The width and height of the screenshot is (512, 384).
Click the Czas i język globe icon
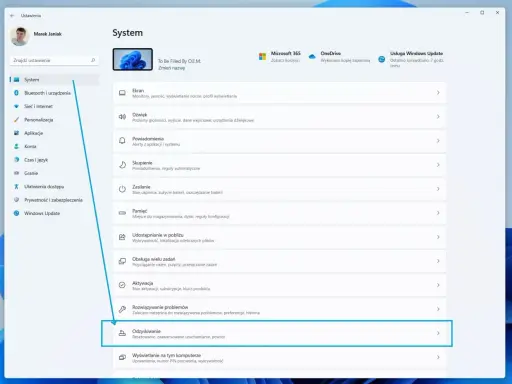16,160
